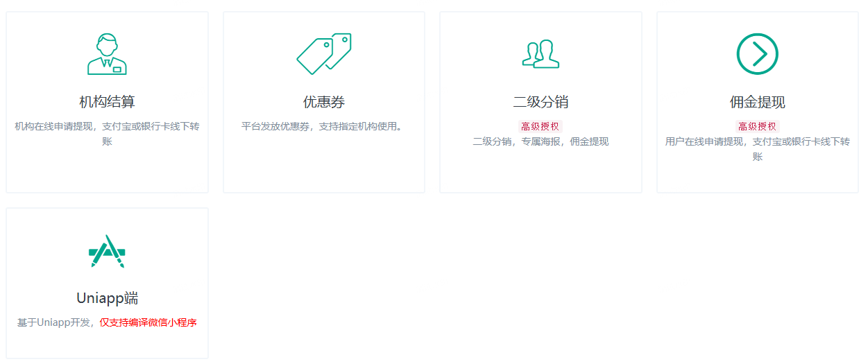
Task: Click the 佣金提现 circled arrow icon
Action: click(x=757, y=54)
